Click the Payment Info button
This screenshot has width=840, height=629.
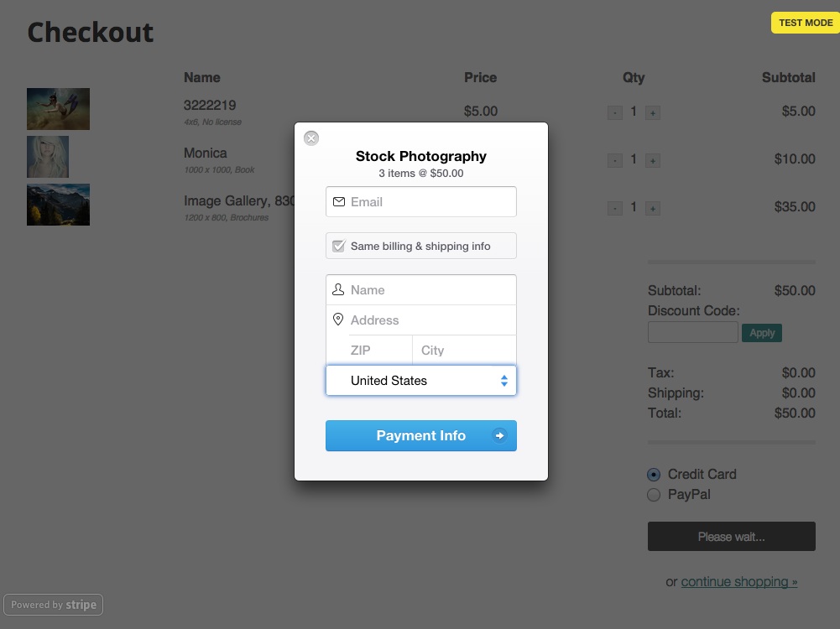click(421, 436)
